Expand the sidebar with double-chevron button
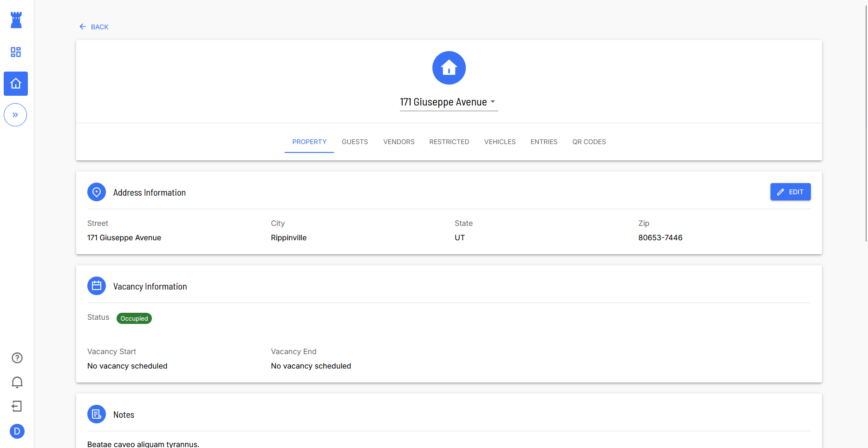 15,115
